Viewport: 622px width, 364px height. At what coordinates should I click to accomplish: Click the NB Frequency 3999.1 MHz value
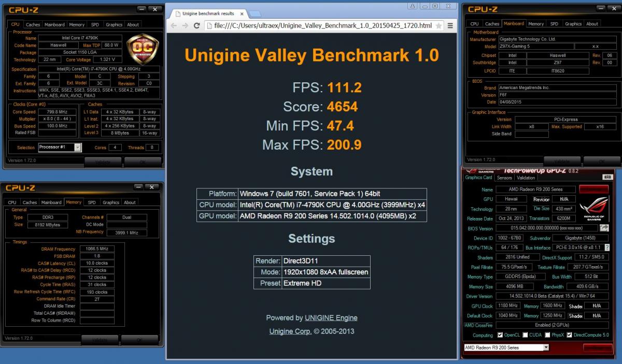point(127,232)
